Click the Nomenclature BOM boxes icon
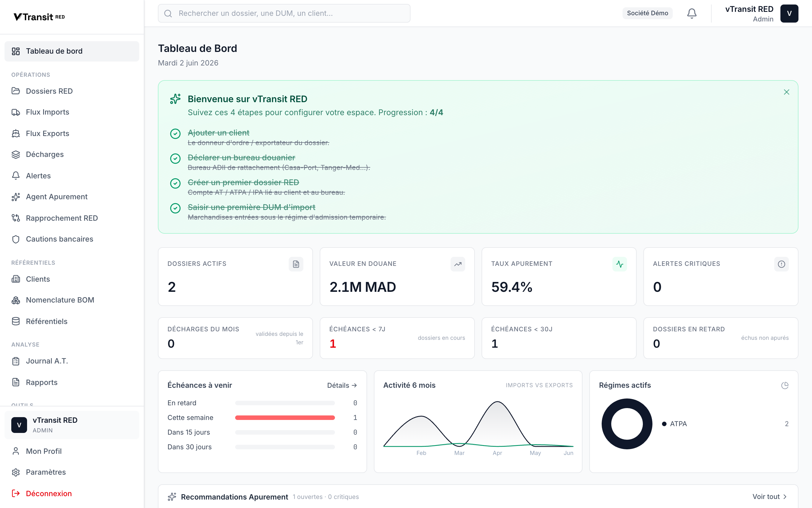This screenshot has height=508, width=812. tap(16, 300)
